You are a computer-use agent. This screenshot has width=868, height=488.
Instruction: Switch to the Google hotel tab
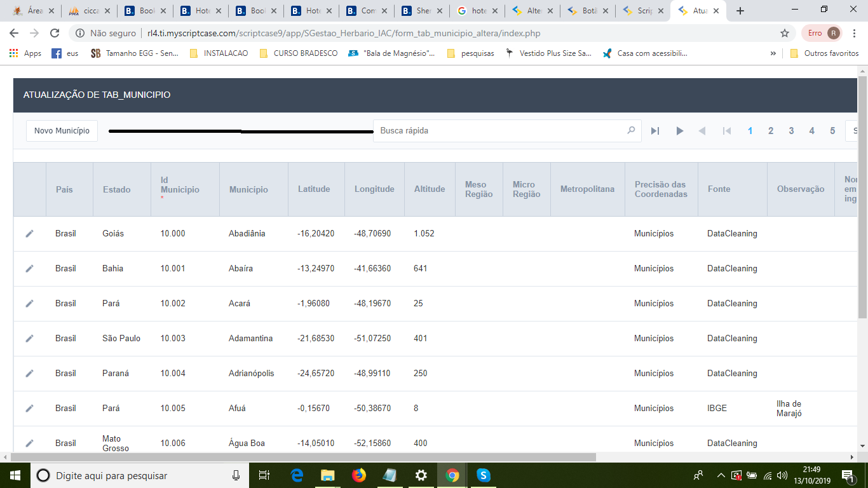(476, 11)
